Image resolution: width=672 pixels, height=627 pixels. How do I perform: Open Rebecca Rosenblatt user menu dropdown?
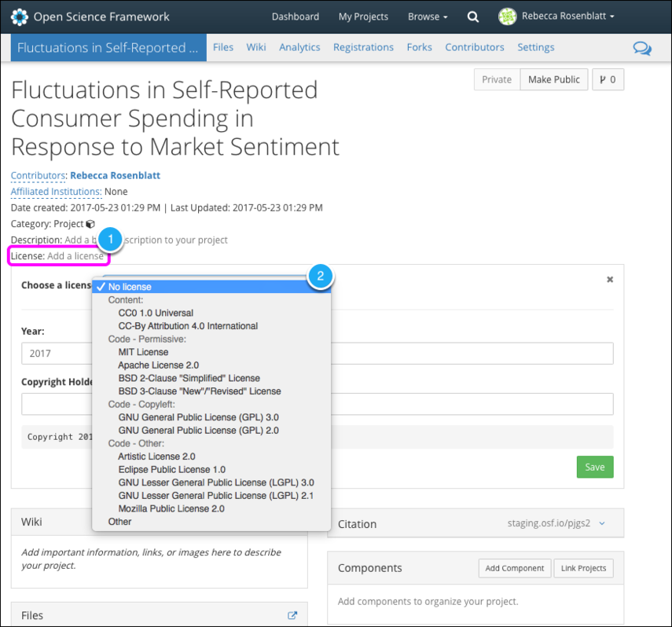pyautogui.click(x=567, y=16)
